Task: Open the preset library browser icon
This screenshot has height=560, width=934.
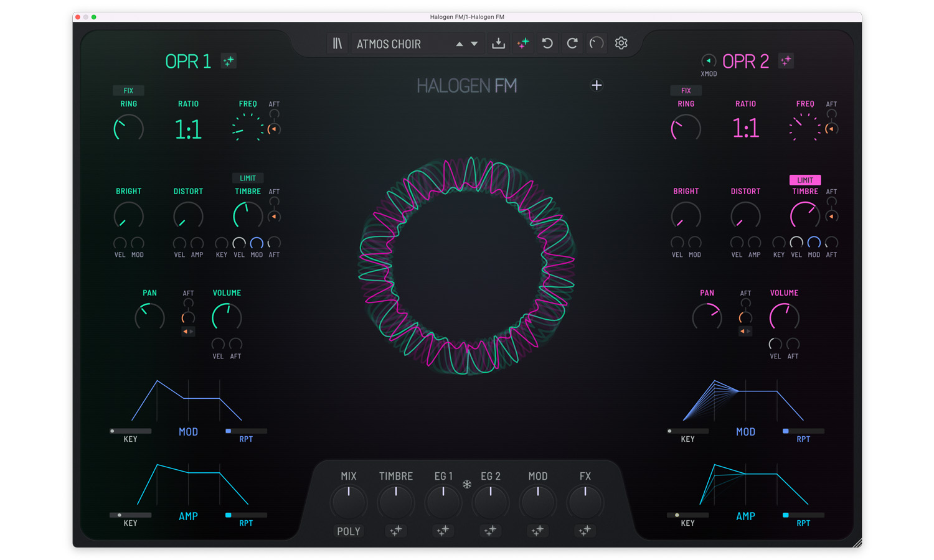Action: pyautogui.click(x=337, y=44)
